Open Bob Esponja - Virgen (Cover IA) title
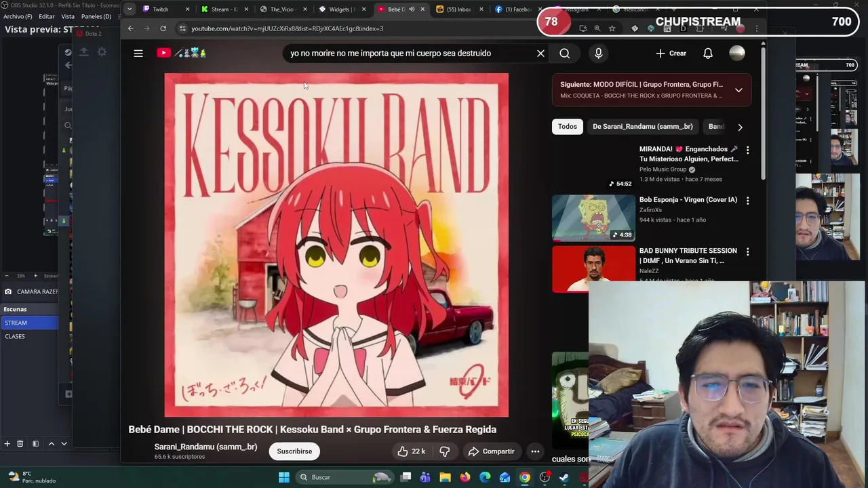 coord(688,200)
